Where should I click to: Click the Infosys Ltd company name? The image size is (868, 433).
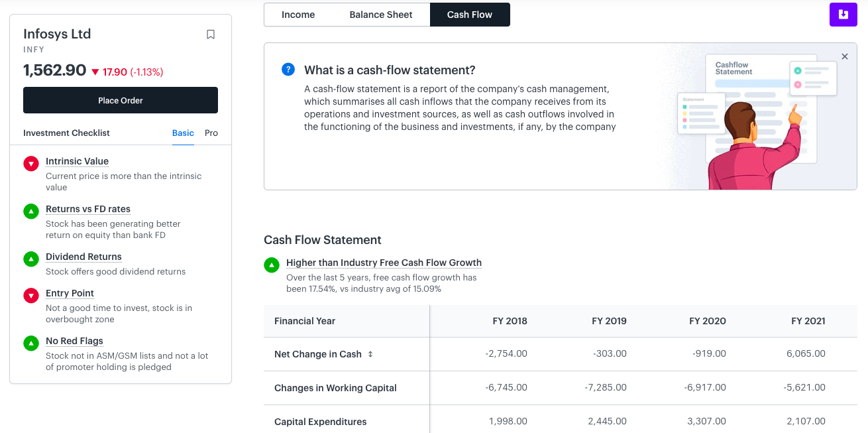57,34
